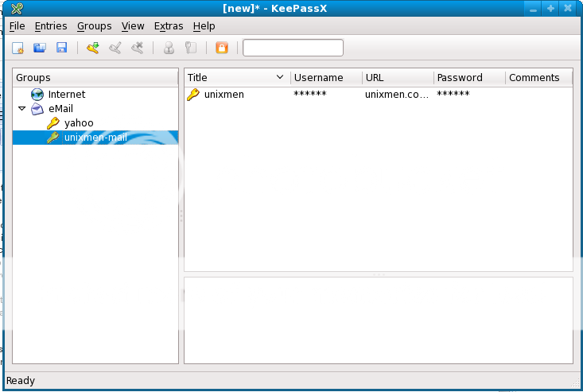This screenshot has width=583, height=392.
Task: Select the Internet group
Action: coord(67,95)
